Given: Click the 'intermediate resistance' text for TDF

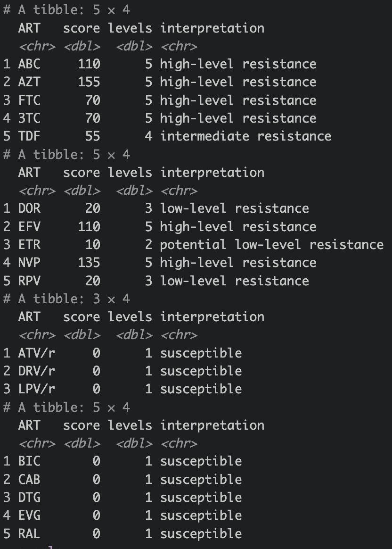Looking at the screenshot, I should coord(245,136).
